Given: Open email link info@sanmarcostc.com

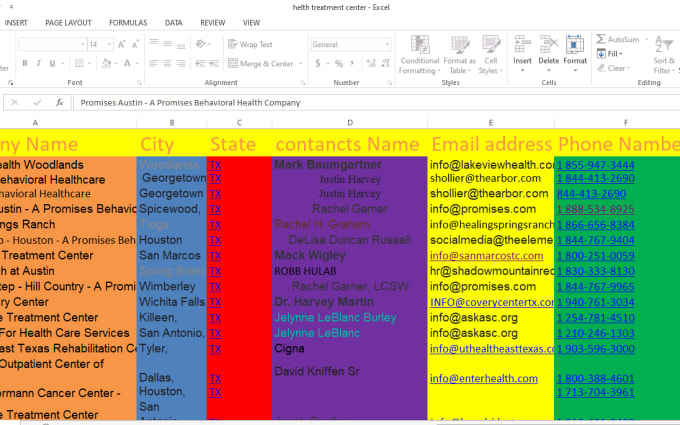Looking at the screenshot, I should 486,256.
